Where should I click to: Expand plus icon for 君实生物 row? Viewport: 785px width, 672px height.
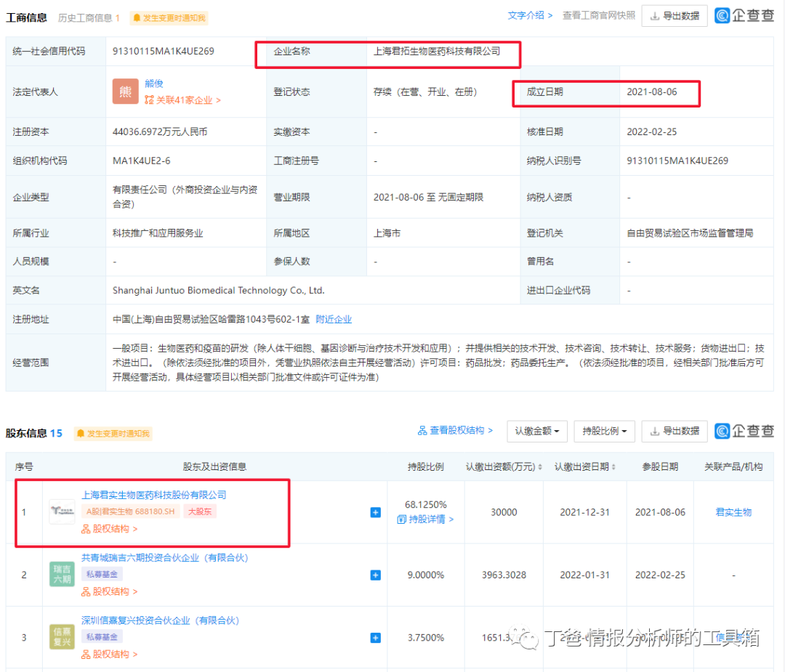tap(376, 512)
